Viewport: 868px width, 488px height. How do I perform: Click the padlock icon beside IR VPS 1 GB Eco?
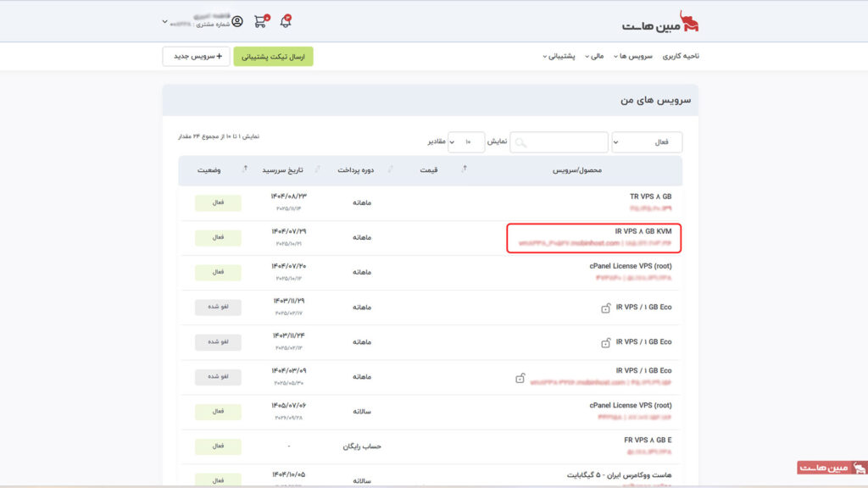[605, 307]
